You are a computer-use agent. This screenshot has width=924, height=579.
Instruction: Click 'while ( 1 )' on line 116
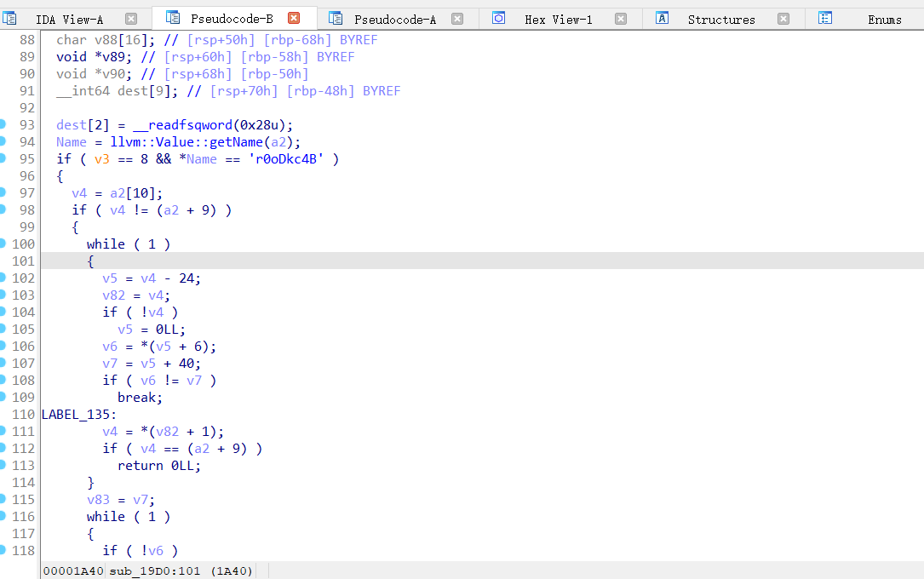pos(129,517)
